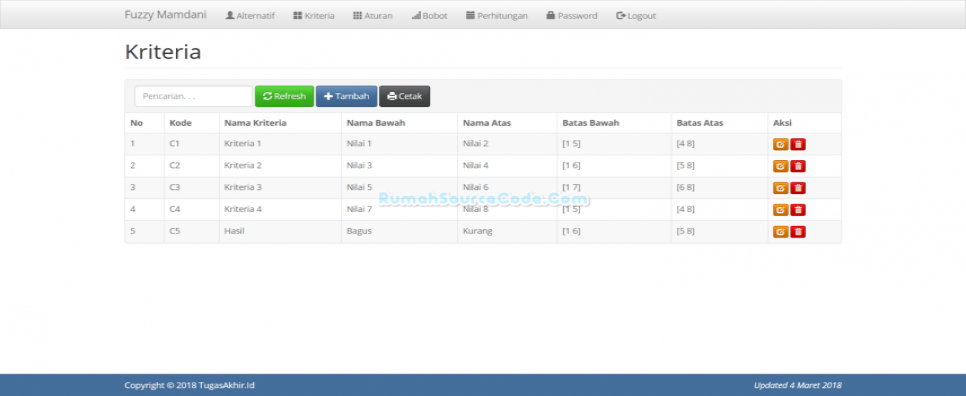Delete the Kriteria 1 row
The width and height of the screenshot is (966, 396).
[798, 145]
